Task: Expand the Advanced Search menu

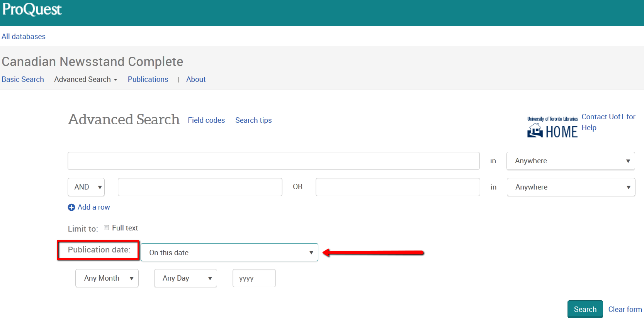Action: pos(86,79)
